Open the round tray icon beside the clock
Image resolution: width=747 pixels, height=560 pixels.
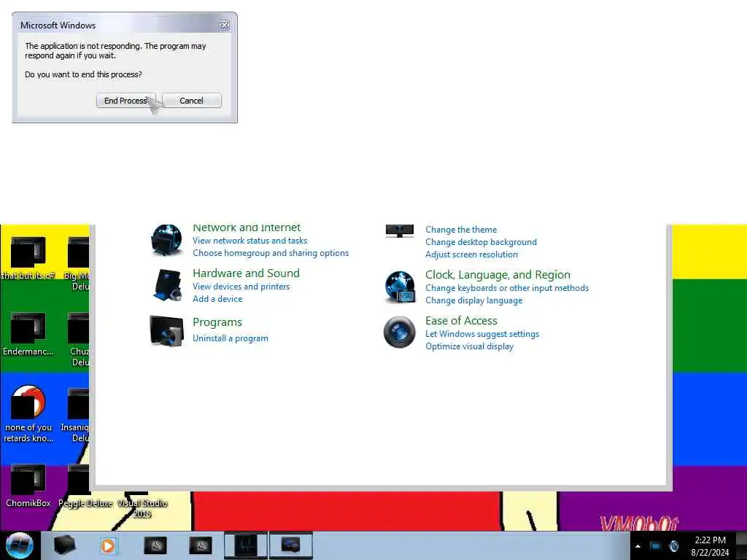[673, 546]
